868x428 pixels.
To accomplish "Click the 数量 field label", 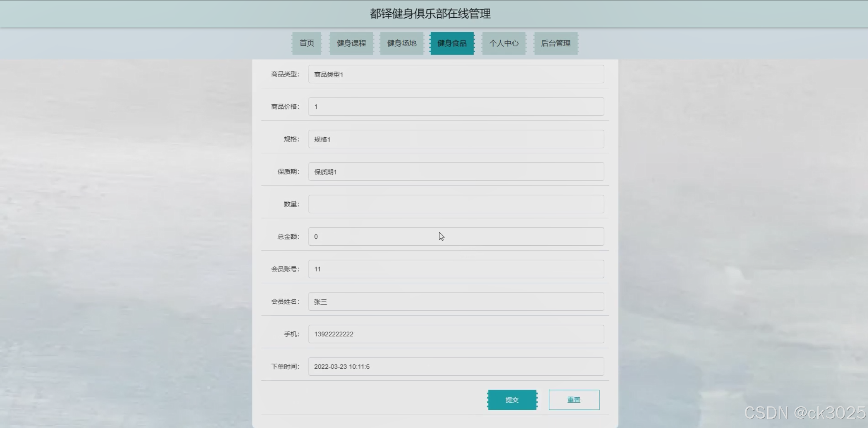I will pyautogui.click(x=291, y=204).
